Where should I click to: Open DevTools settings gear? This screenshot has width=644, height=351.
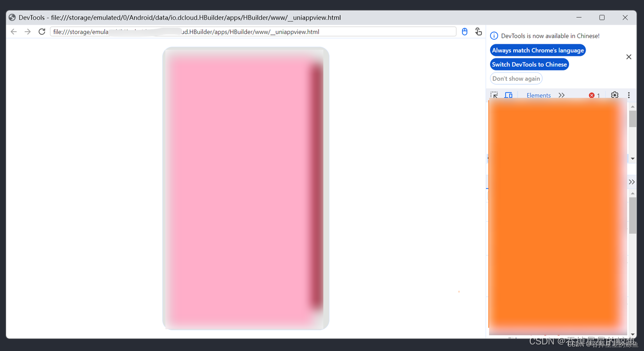[x=614, y=95]
